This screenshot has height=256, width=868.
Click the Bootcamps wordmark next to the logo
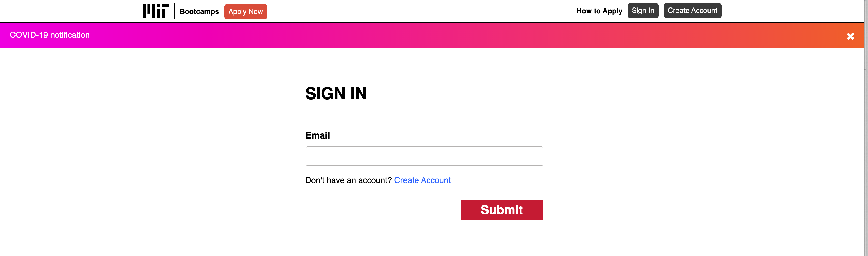click(199, 11)
